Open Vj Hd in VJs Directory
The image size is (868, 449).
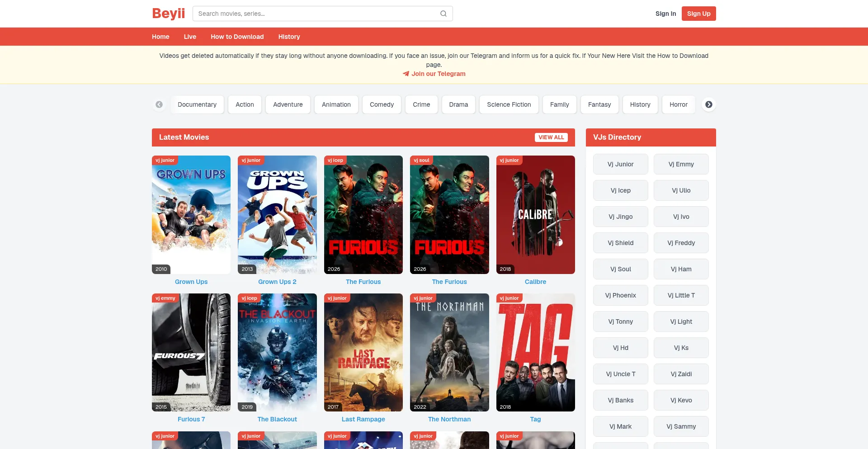[x=621, y=348]
